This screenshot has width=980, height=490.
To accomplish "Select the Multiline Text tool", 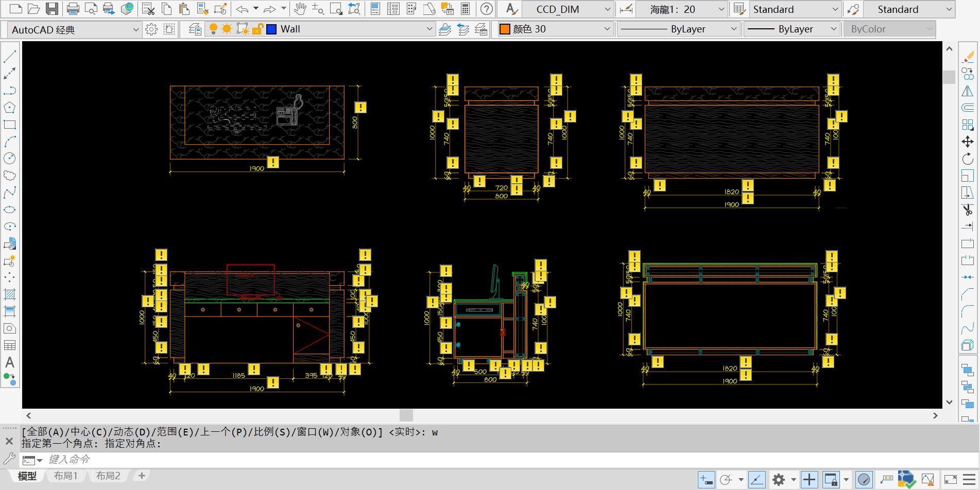I will (9, 362).
